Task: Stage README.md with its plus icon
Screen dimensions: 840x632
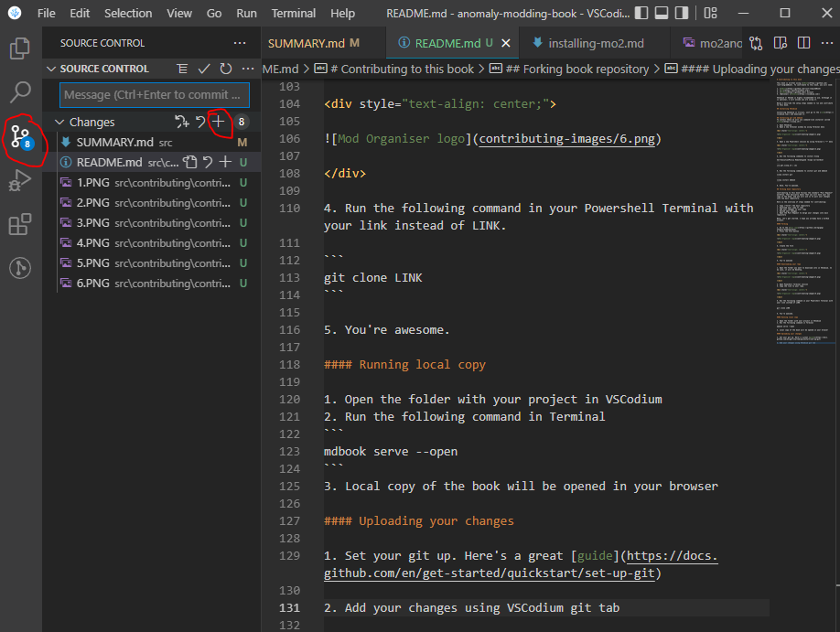Action: click(225, 162)
